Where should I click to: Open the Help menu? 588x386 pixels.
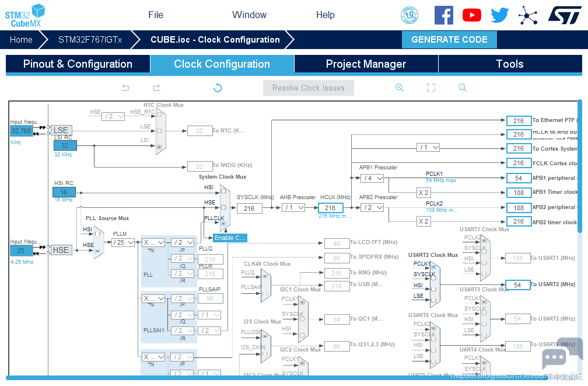point(325,15)
